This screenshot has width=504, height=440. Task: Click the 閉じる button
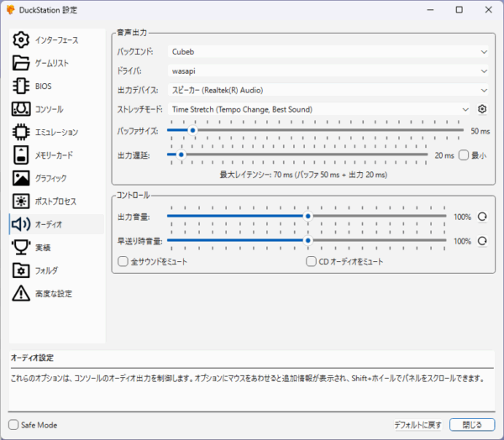pyautogui.click(x=472, y=425)
